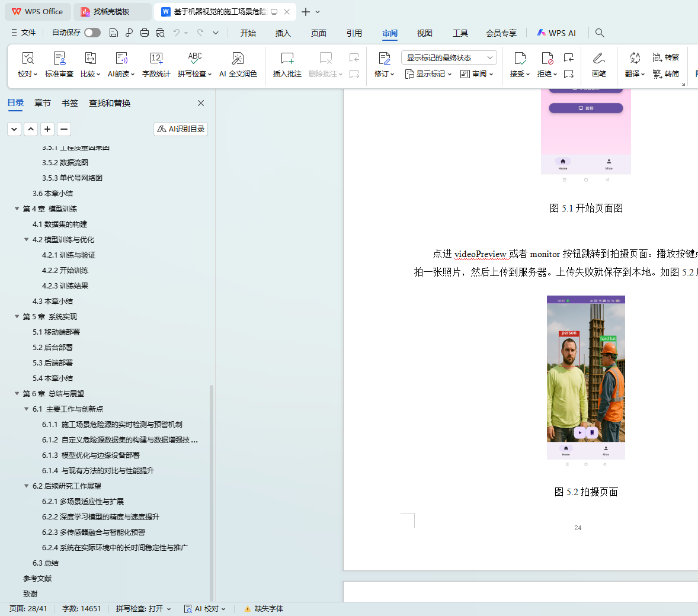Switch to the 视图 ribbon tab
The image size is (698, 616).
[424, 33]
